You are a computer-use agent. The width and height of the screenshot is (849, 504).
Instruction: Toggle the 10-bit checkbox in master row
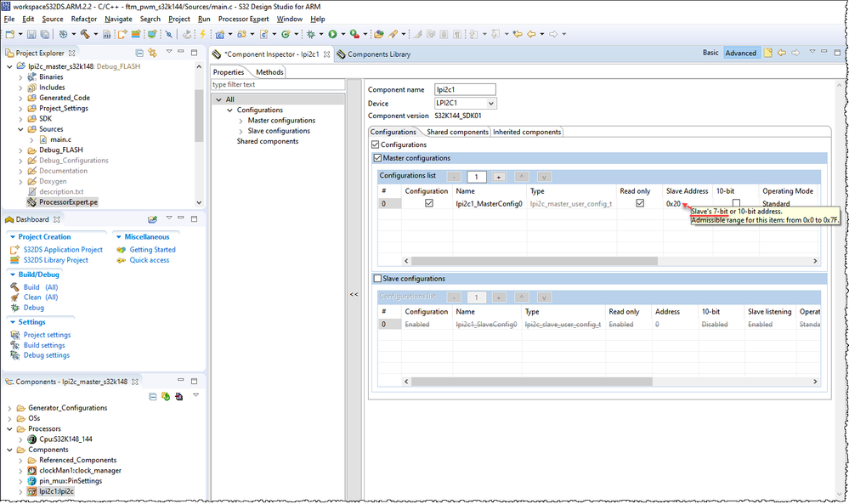[x=736, y=203]
